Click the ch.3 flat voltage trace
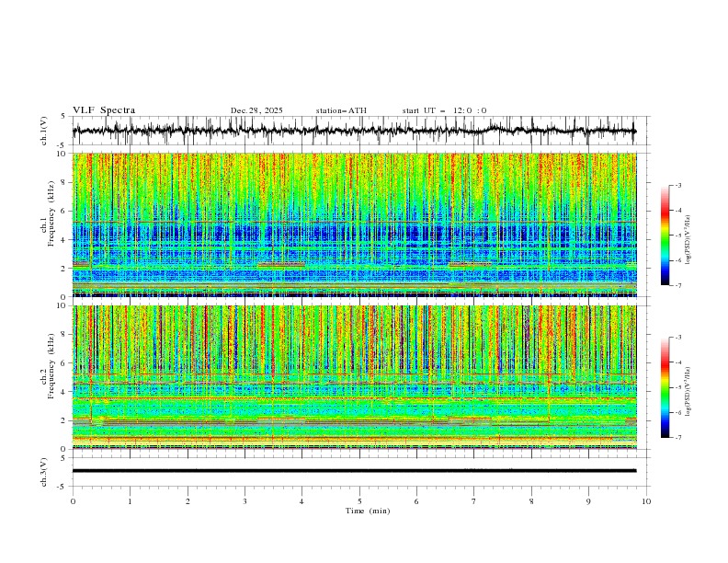The image size is (728, 563). (x=355, y=471)
